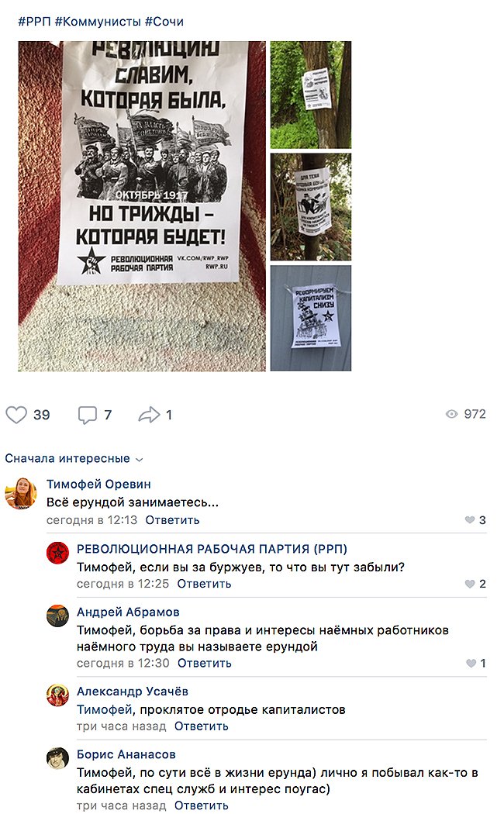Viewport: 504px width, 814px height.
Task: Click the views eye icon
Action: 451,414
